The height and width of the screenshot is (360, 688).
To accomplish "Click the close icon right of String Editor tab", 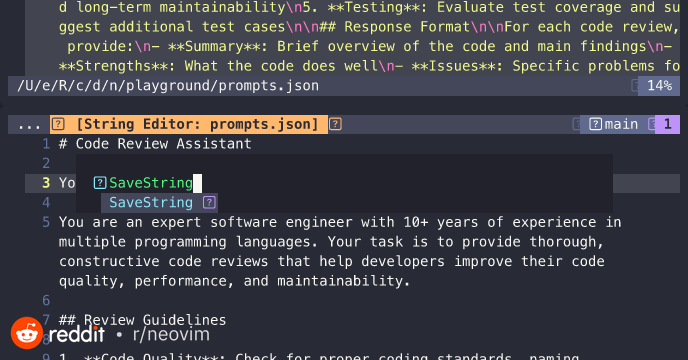I will point(335,124).
